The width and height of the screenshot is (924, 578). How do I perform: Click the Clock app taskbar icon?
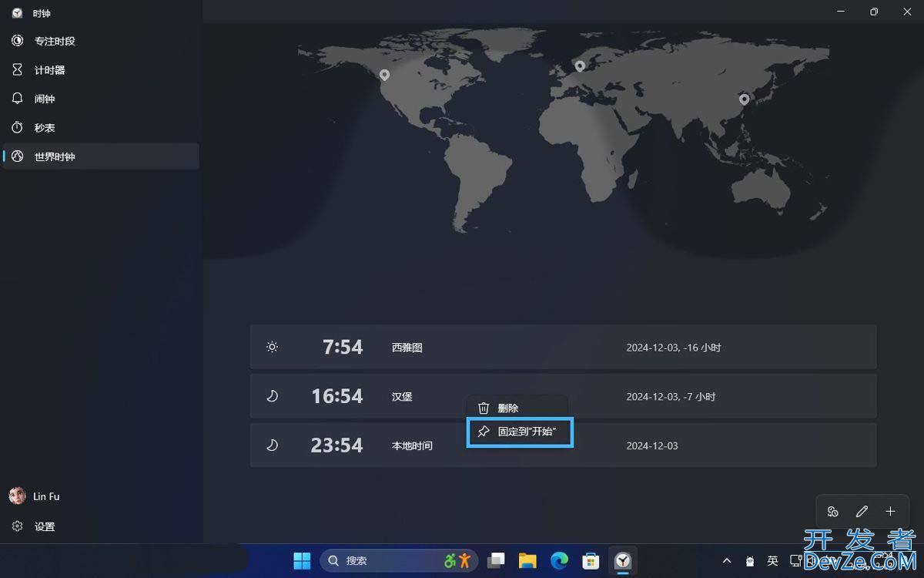click(x=622, y=560)
